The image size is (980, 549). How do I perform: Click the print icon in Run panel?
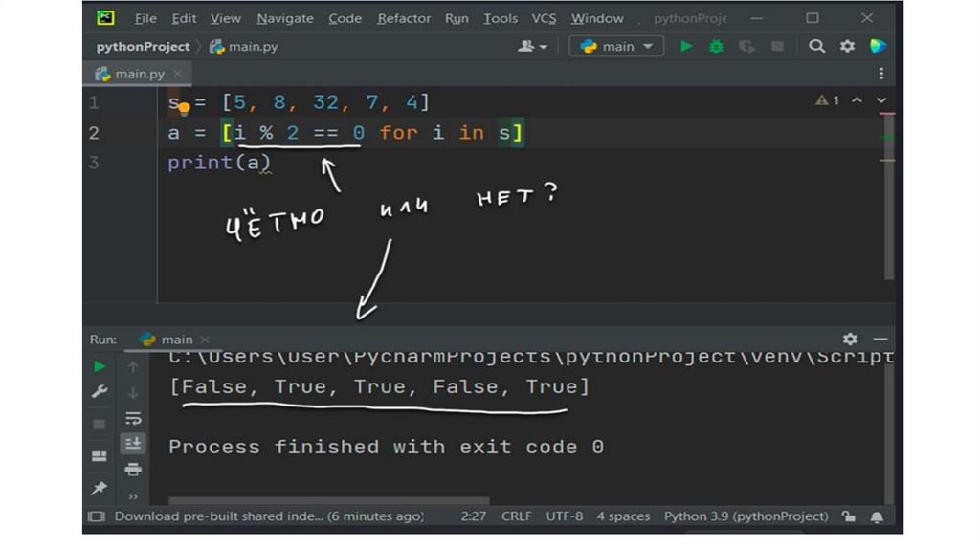133,469
